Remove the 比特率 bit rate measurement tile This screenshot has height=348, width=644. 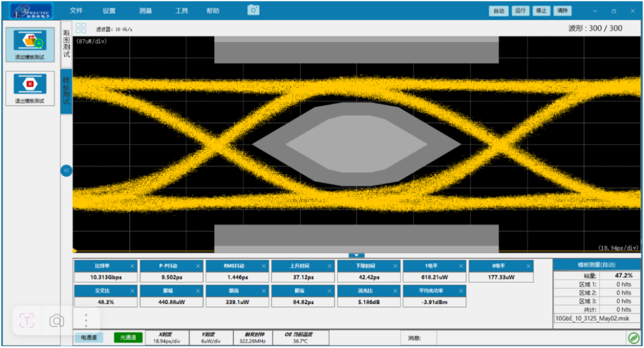click(133, 266)
